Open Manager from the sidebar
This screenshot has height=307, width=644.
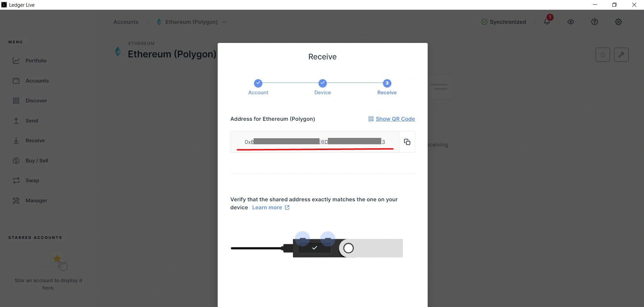point(36,201)
